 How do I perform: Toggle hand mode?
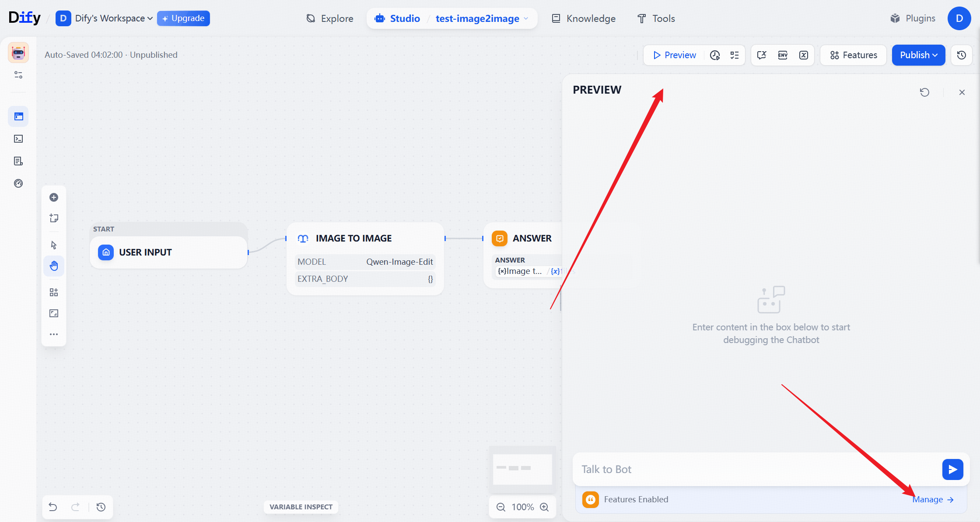pyautogui.click(x=54, y=266)
